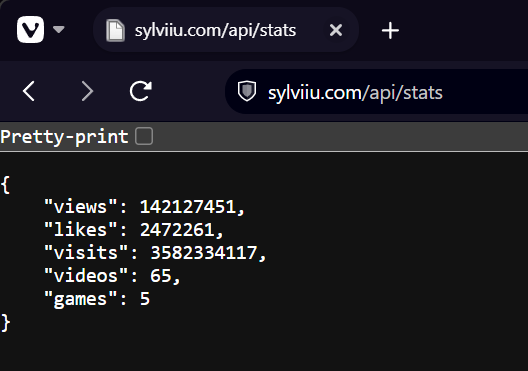
Task: Open a new tab with plus button
Action: point(390,31)
